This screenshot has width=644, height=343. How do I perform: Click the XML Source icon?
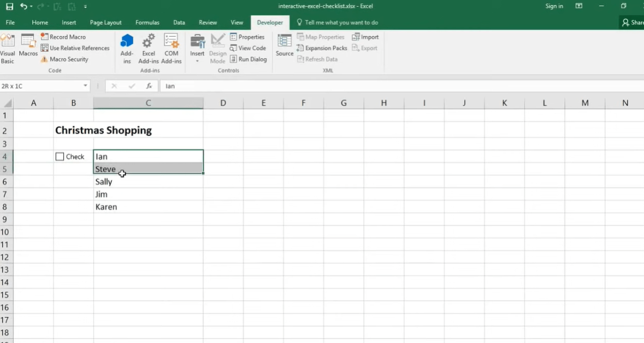click(284, 48)
